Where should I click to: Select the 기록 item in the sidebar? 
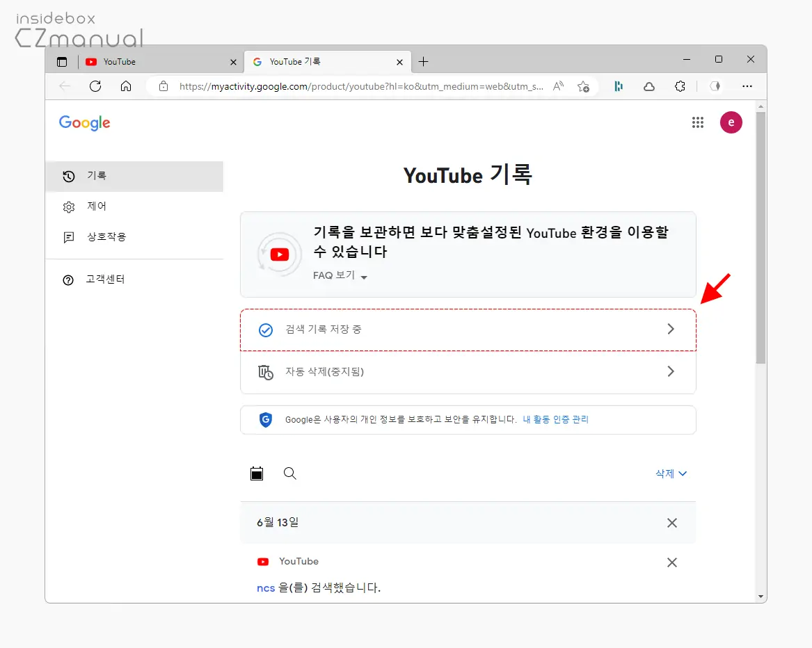97,176
